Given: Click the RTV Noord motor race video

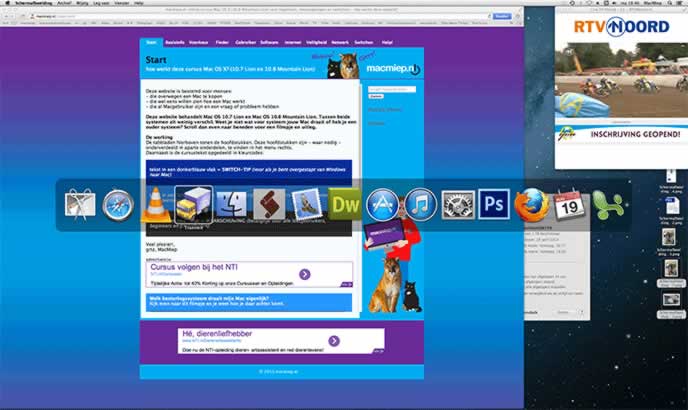Looking at the screenshot, I should pyautogui.click(x=621, y=80).
